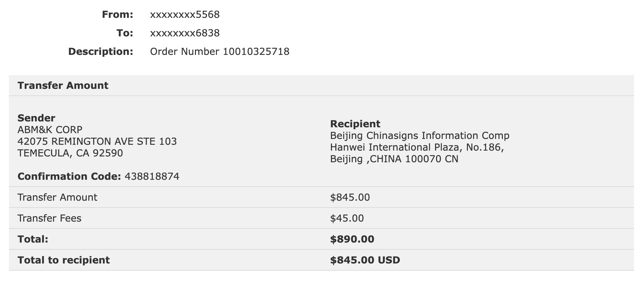Select the $45.00 transfer fee value
The width and height of the screenshot is (644, 282).
[x=347, y=218]
